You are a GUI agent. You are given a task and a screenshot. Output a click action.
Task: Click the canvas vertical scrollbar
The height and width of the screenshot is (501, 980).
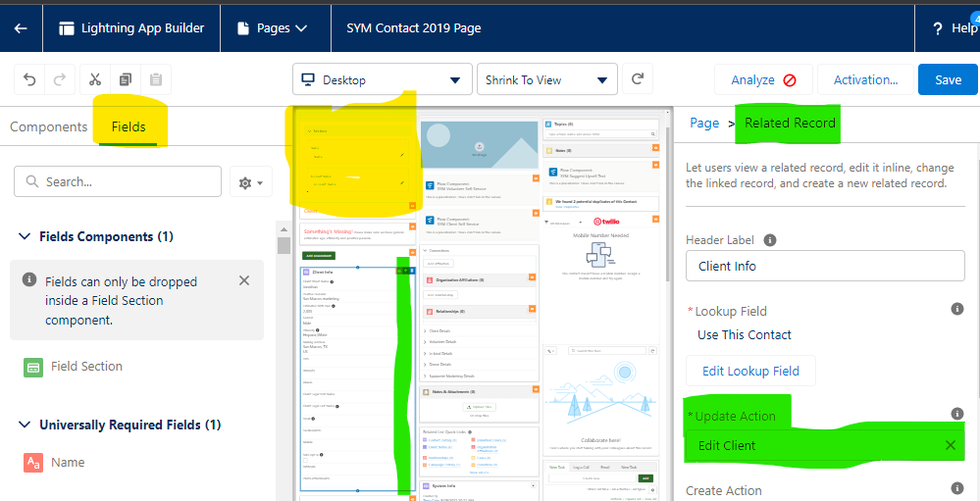pyautogui.click(x=669, y=206)
